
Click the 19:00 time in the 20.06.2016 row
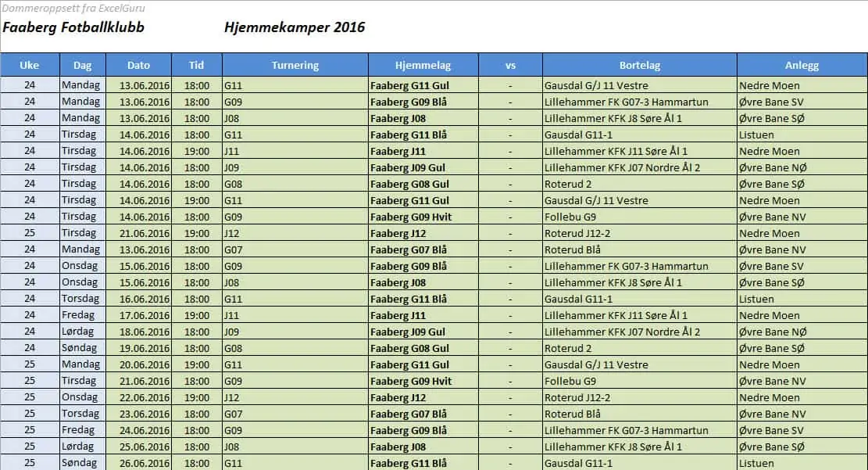point(197,364)
